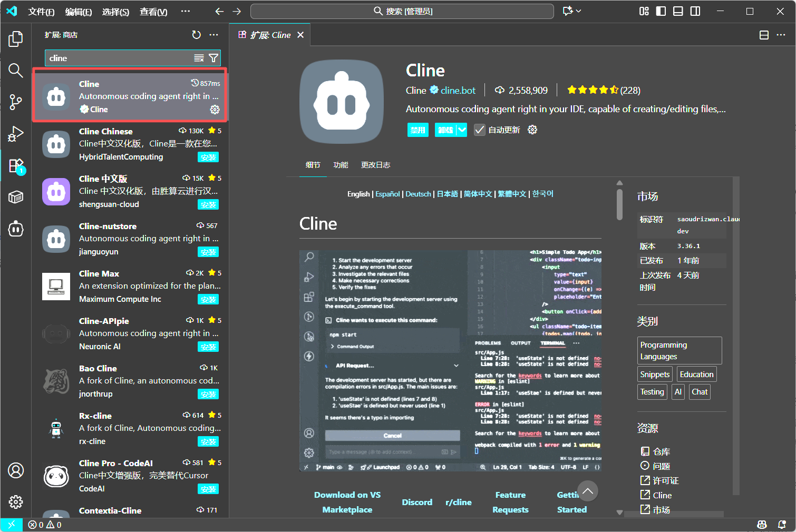Screen dimensions: 796x532
Task: Open the View menu
Action: (153, 12)
